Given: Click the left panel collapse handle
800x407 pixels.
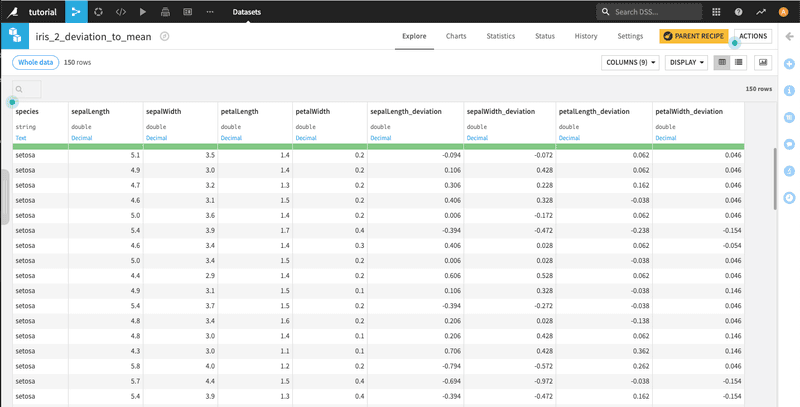Looking at the screenshot, I should 5,197.
